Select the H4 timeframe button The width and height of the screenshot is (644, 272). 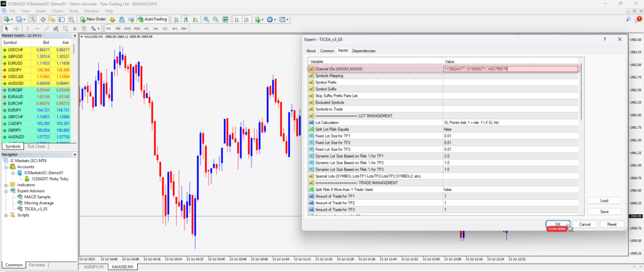pos(156,28)
